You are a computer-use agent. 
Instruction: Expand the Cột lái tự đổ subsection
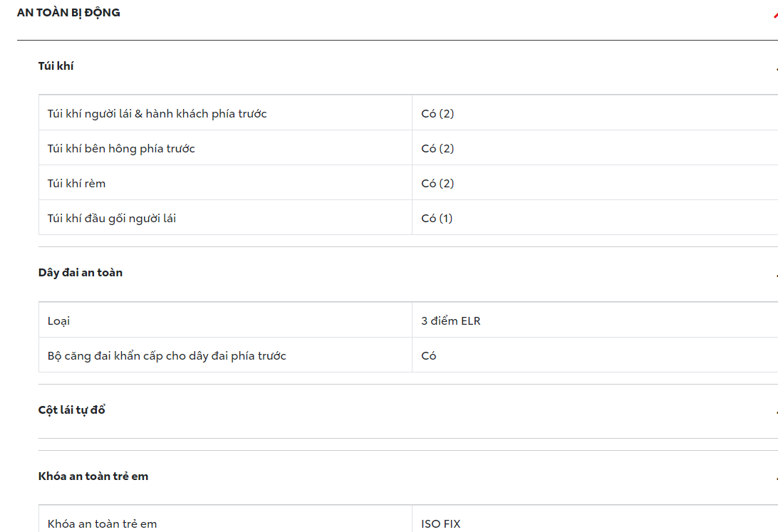point(72,410)
